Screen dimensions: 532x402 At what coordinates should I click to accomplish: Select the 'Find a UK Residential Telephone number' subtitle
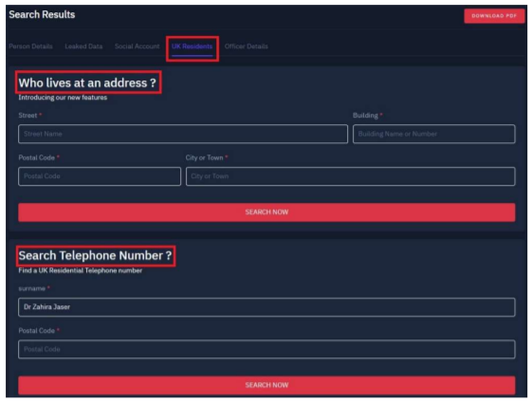(x=80, y=270)
